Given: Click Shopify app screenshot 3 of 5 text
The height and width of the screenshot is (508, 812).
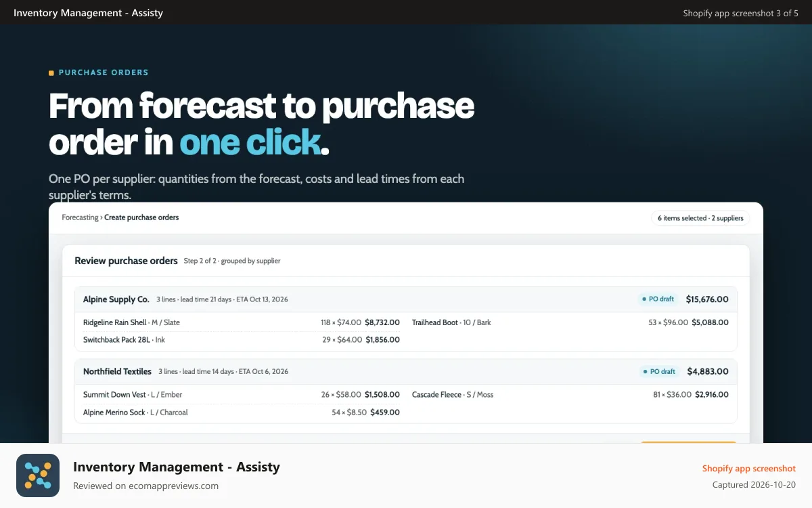Looking at the screenshot, I should pyautogui.click(x=740, y=13).
